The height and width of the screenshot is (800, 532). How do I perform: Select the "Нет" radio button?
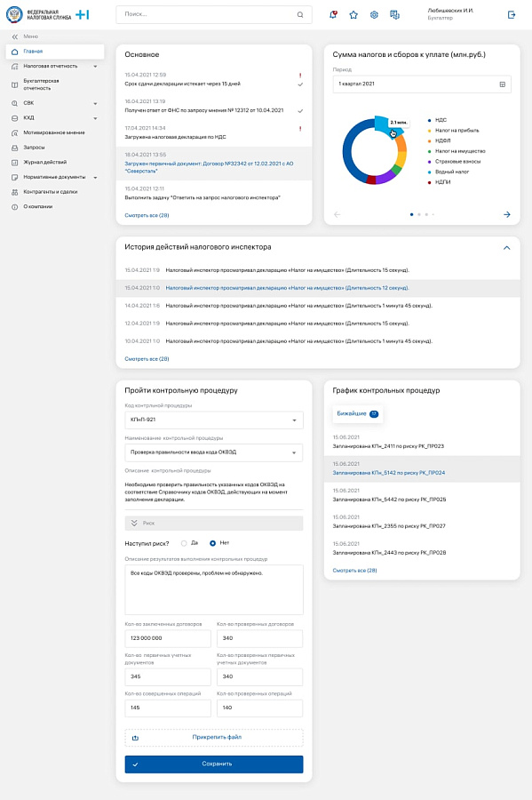(212, 543)
